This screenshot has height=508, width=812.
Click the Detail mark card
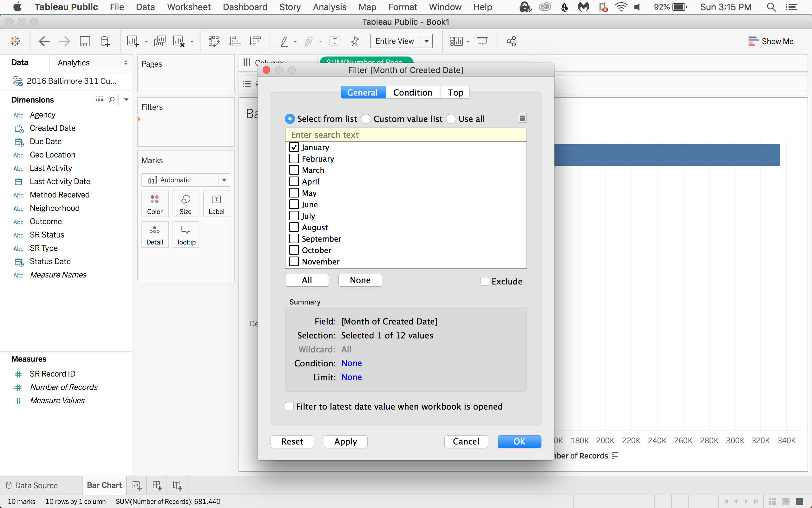point(155,235)
